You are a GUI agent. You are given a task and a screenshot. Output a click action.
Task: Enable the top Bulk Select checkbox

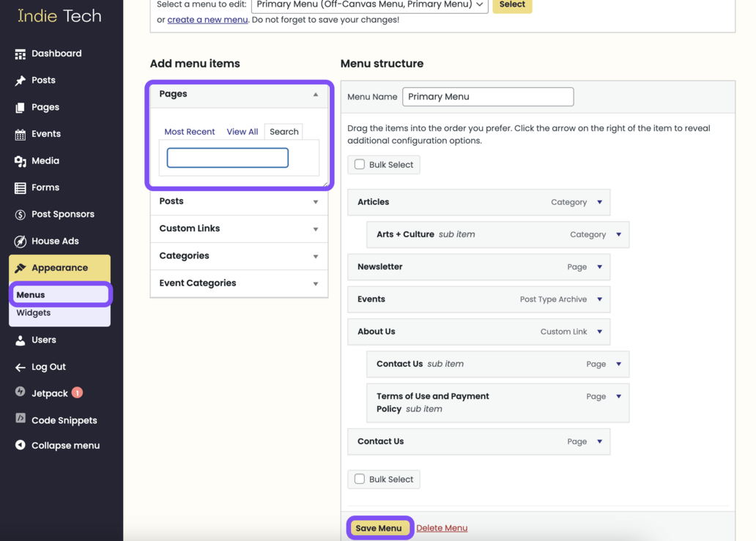click(359, 164)
